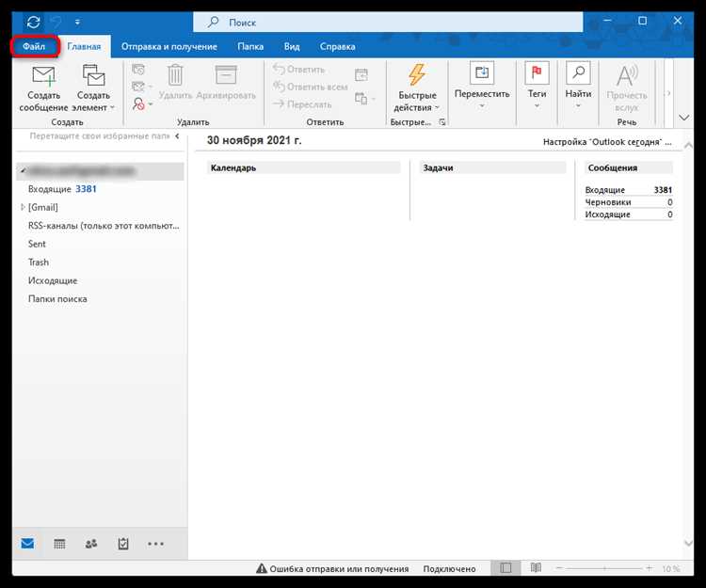Click the zoom out minus button
This screenshot has height=588, width=706.
pyautogui.click(x=559, y=568)
